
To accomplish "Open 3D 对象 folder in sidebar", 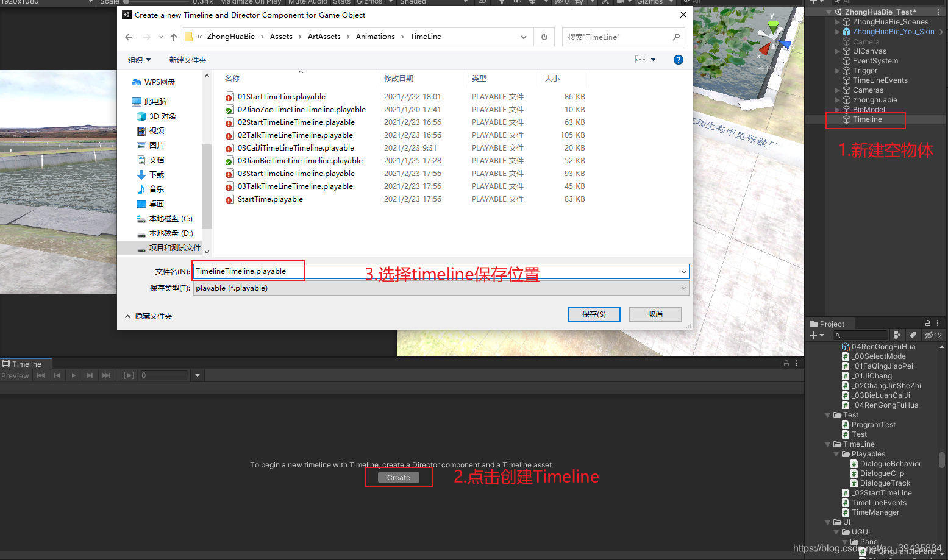I will (x=157, y=116).
